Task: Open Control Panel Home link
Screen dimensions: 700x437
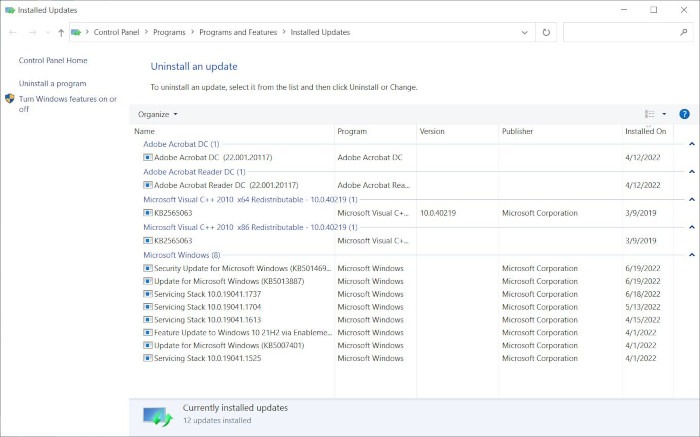Action: click(53, 60)
